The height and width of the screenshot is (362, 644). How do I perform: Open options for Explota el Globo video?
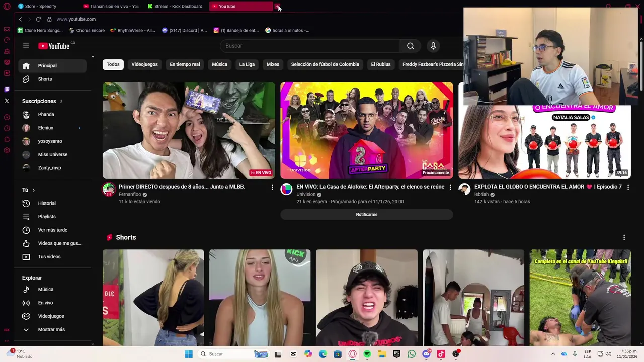click(x=628, y=187)
